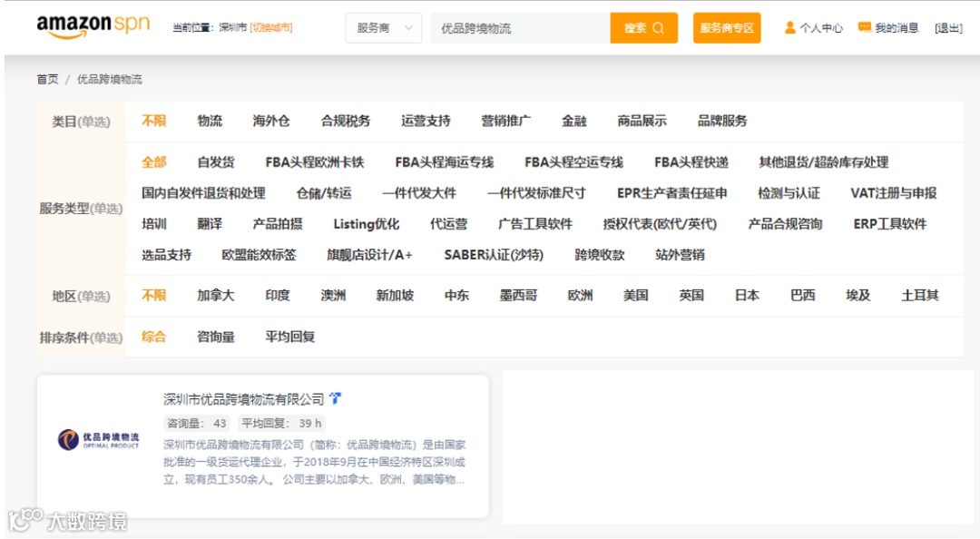
Task: Select the 品牌服务 category
Action: pyautogui.click(x=722, y=121)
